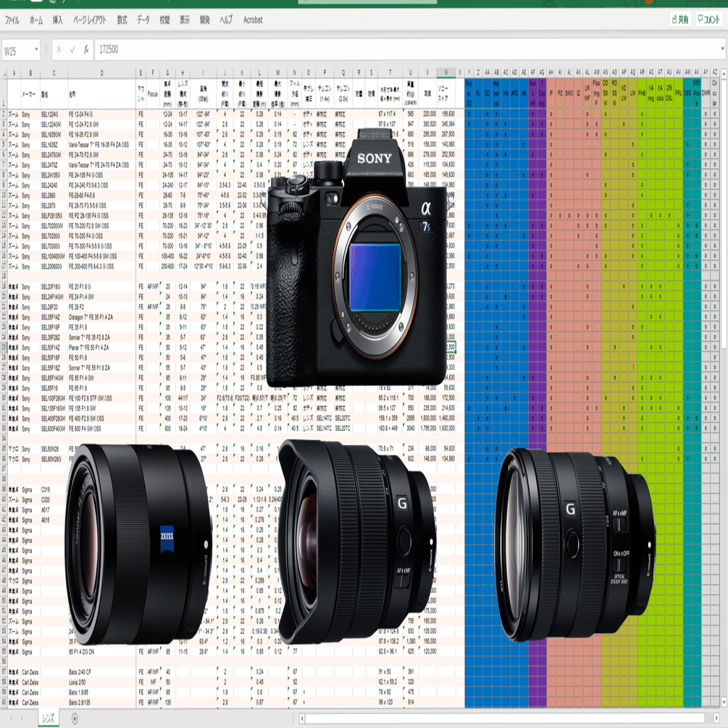This screenshot has height=728, width=728.
Task: Select the レンズ sheet tab
Action: coord(49,719)
